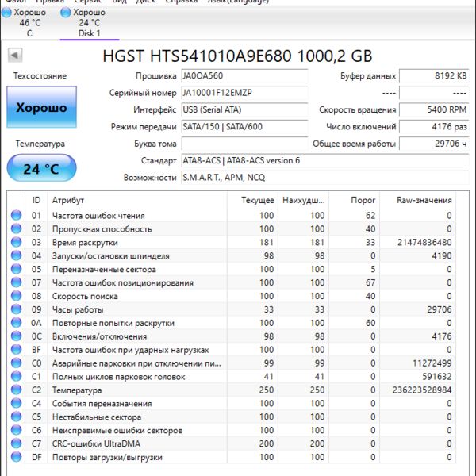Click raw value 21474836480
476x476 pixels.
[424, 242]
